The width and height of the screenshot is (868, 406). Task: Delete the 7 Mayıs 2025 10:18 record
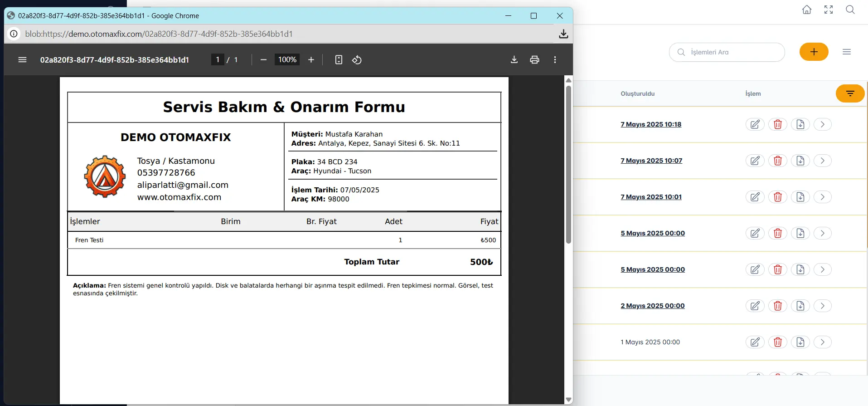pos(778,124)
